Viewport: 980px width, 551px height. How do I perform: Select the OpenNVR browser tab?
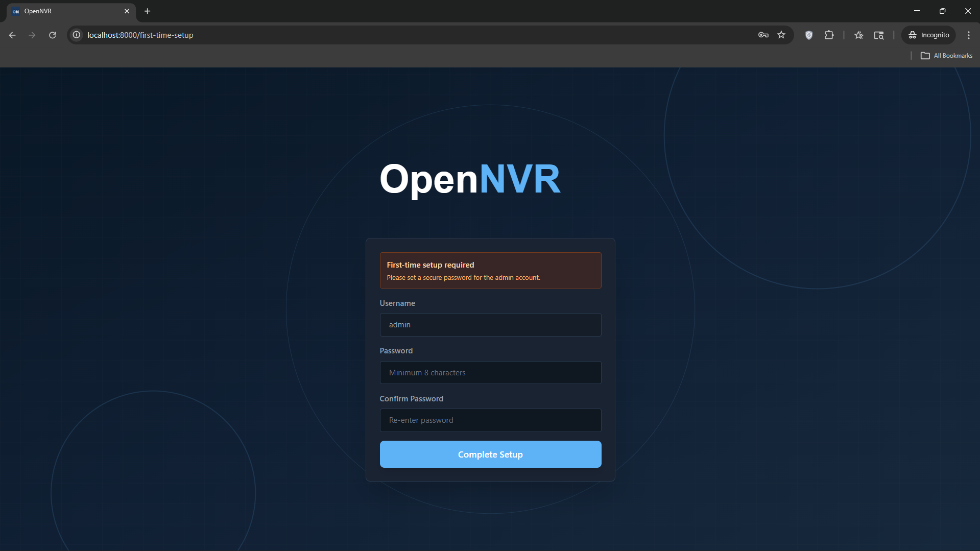[71, 11]
